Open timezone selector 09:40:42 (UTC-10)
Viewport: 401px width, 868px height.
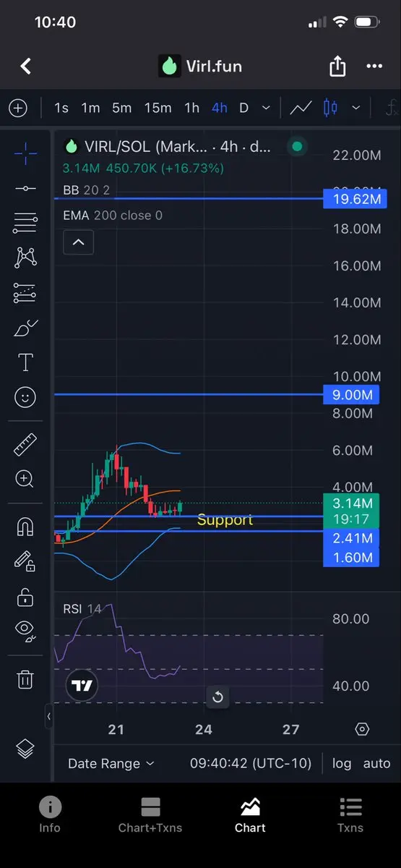click(250, 763)
